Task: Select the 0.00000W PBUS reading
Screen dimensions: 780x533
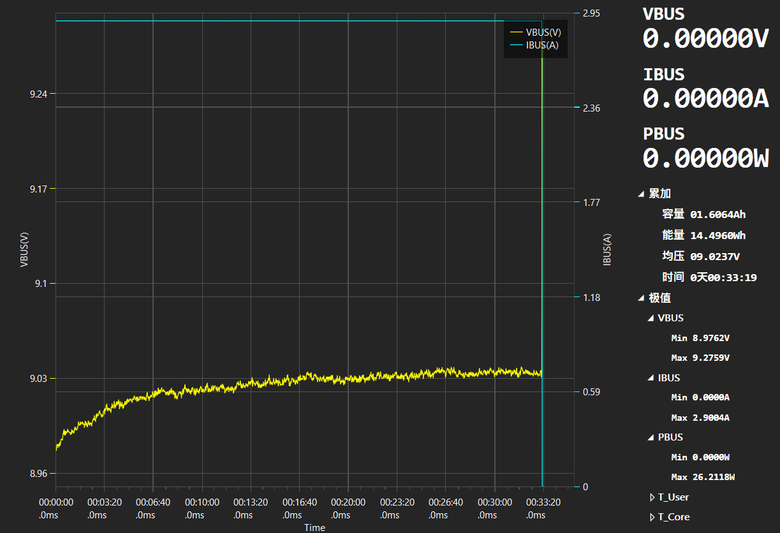Action: pos(705,158)
